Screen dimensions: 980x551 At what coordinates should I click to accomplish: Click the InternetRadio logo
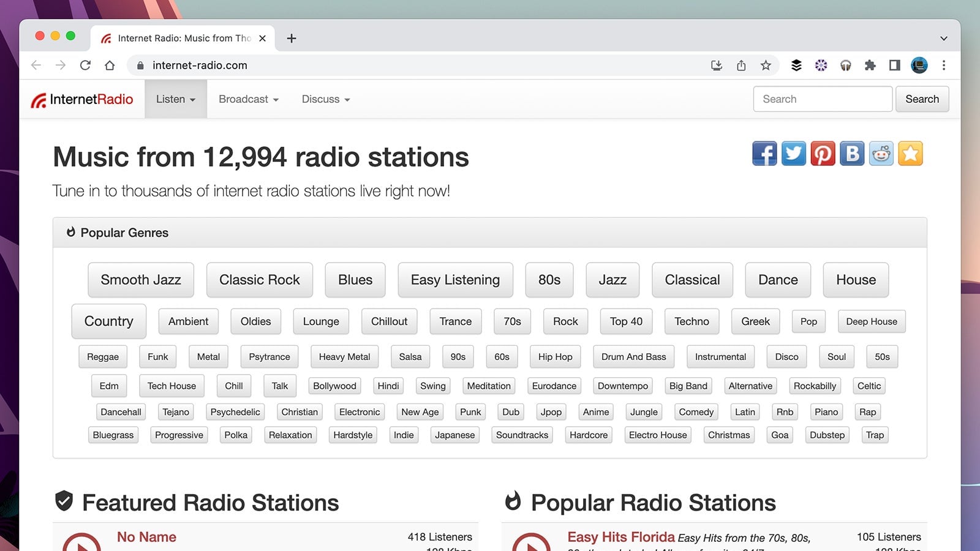click(x=81, y=99)
